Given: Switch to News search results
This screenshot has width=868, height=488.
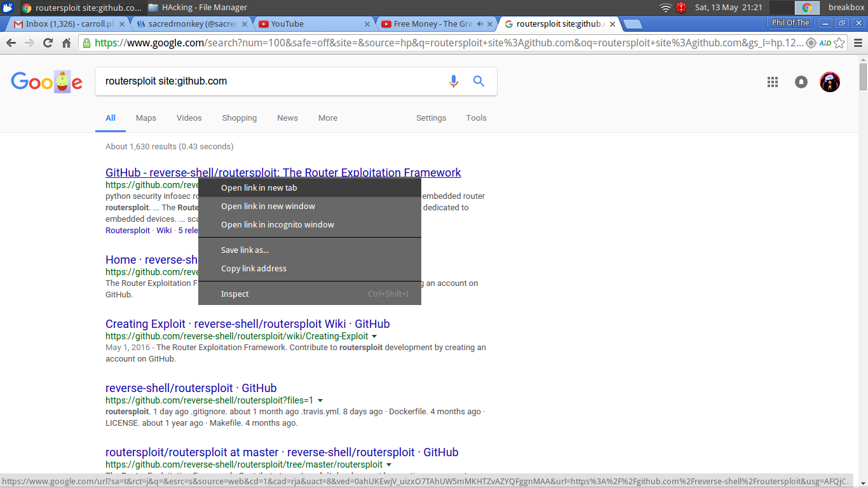Looking at the screenshot, I should pyautogui.click(x=287, y=118).
